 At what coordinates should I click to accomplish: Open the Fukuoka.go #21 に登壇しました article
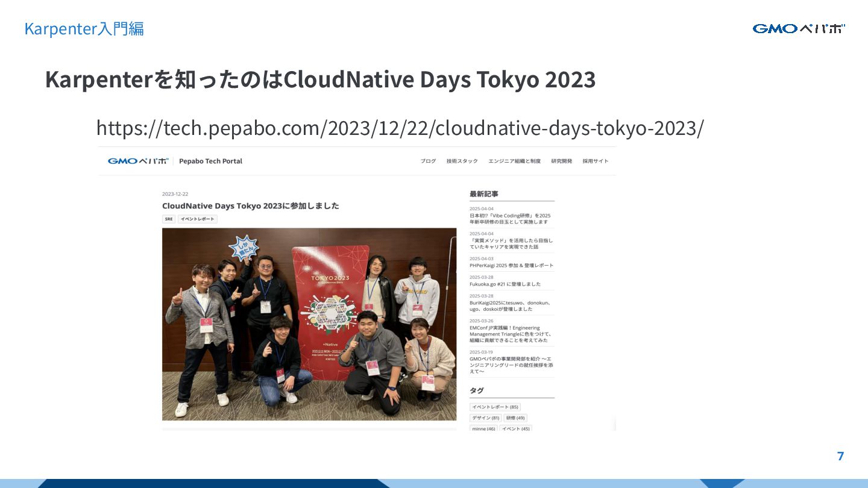coord(505,284)
